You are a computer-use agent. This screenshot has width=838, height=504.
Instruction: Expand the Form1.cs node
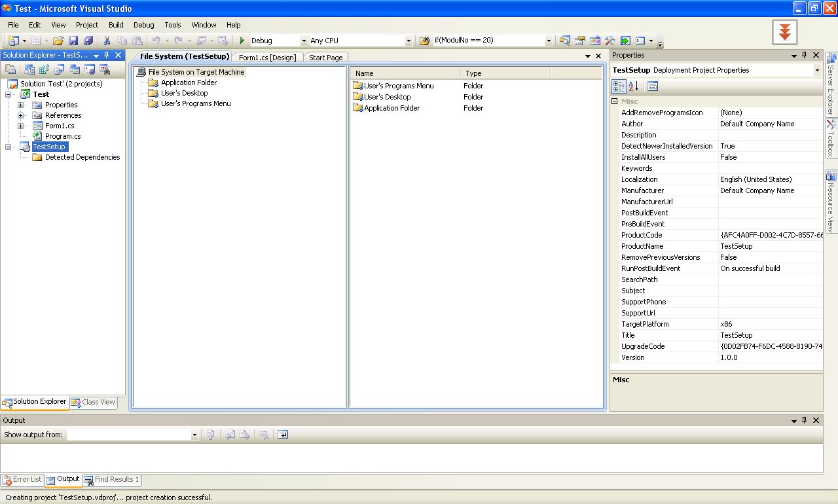[21, 126]
